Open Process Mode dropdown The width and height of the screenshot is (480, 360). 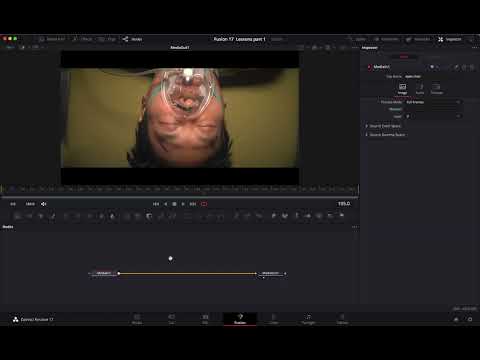click(433, 102)
